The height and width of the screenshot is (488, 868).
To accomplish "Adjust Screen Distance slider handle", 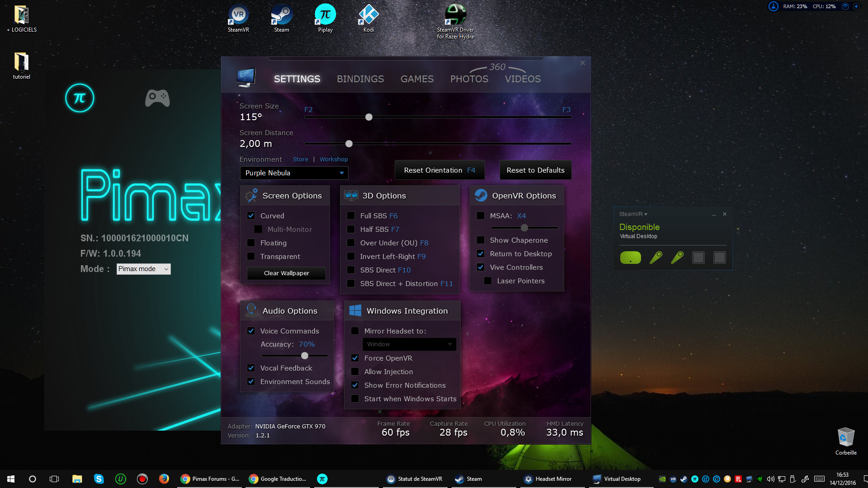I will (349, 144).
